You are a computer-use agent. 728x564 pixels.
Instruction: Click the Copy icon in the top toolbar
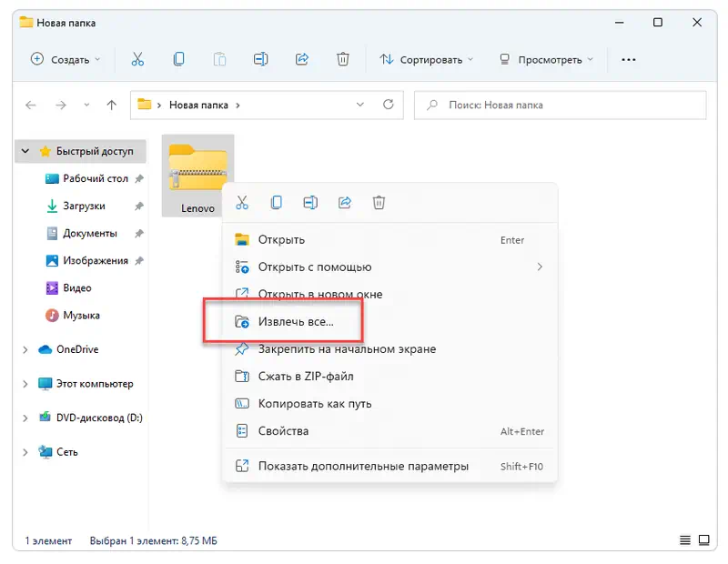coord(179,59)
